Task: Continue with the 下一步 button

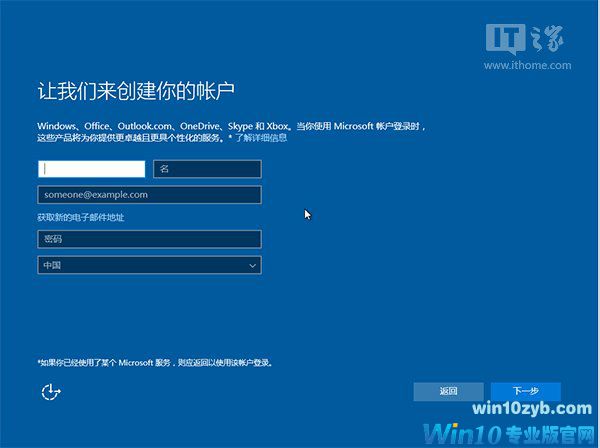Action: [526, 391]
